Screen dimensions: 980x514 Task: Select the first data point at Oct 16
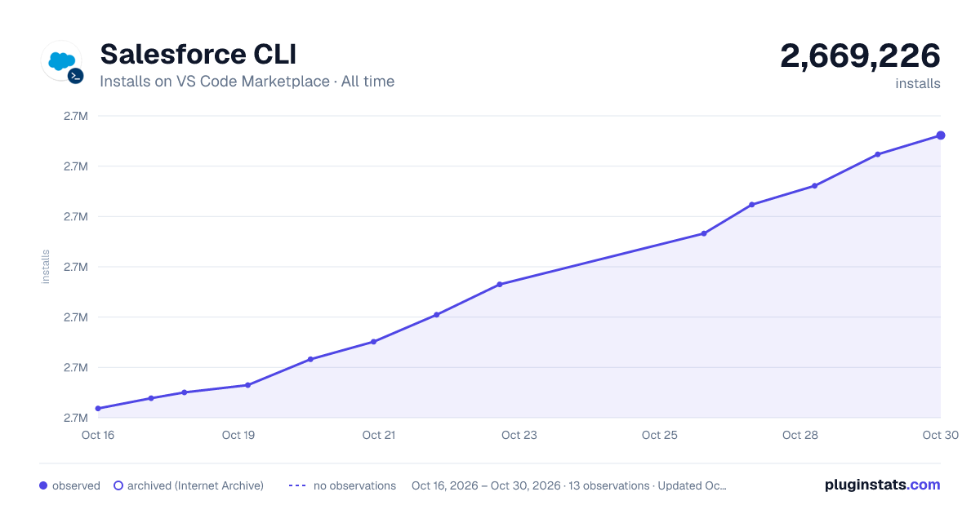click(98, 408)
